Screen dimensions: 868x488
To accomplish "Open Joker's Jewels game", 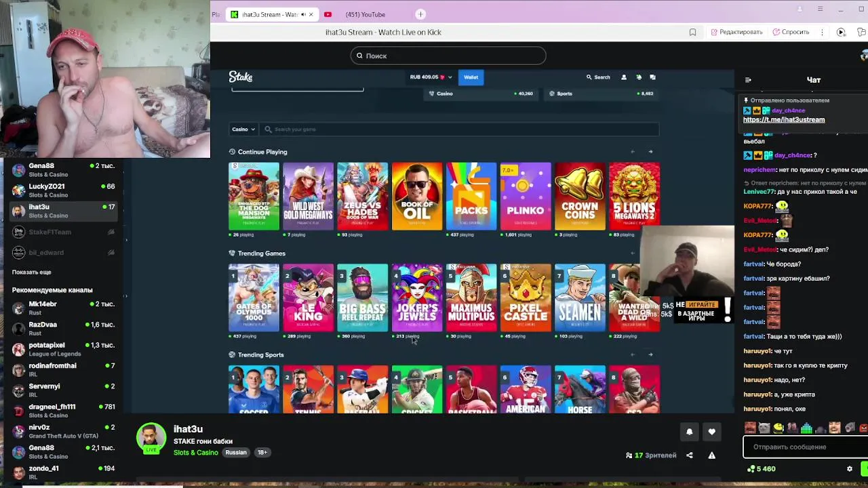I will [x=417, y=298].
